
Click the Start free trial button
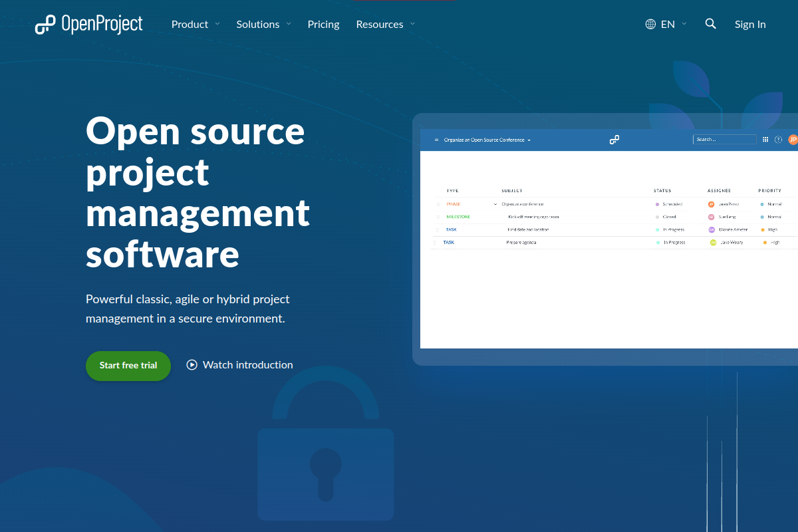(x=128, y=365)
